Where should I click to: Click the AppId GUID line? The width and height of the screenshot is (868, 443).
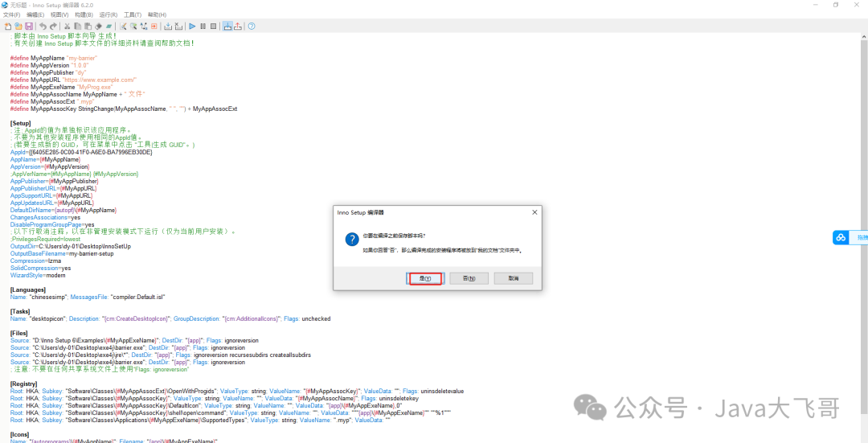81,152
